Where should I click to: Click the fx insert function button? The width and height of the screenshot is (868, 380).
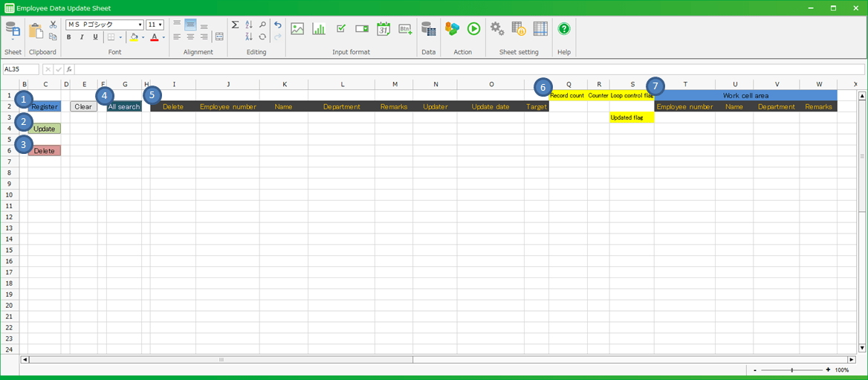69,69
